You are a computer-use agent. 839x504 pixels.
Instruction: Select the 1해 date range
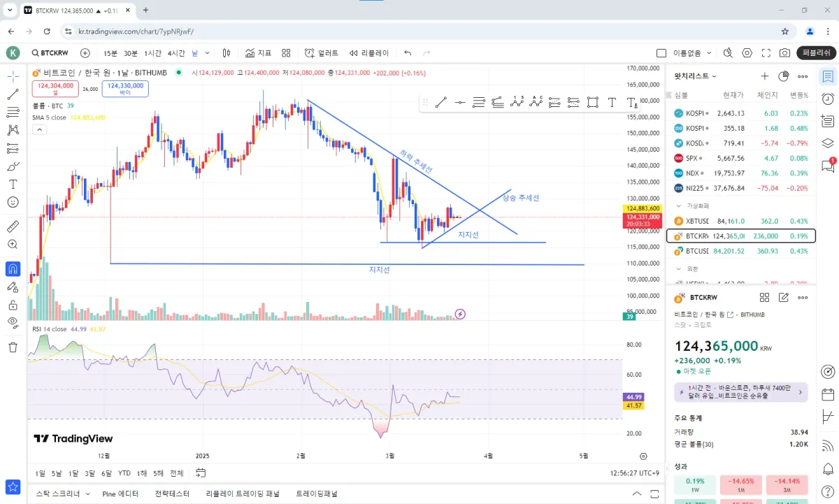coord(142,473)
